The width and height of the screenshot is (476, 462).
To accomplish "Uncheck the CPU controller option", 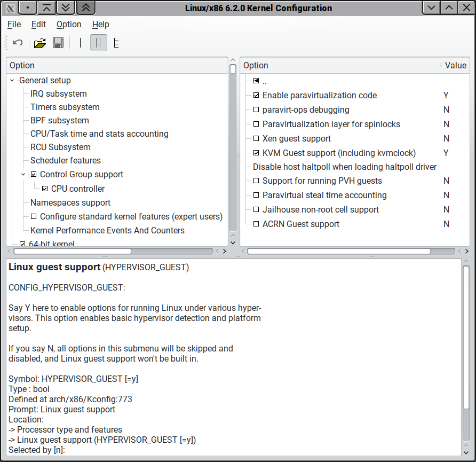I will click(x=45, y=189).
